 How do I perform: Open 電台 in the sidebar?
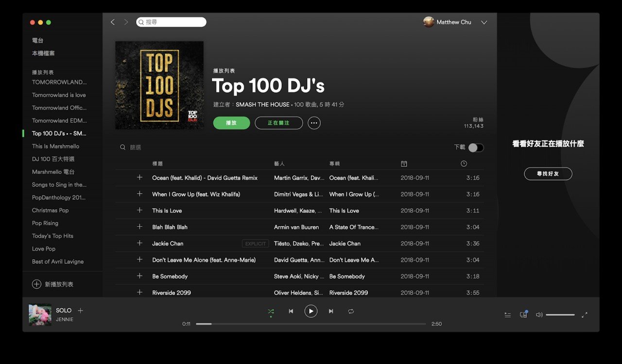click(x=38, y=40)
